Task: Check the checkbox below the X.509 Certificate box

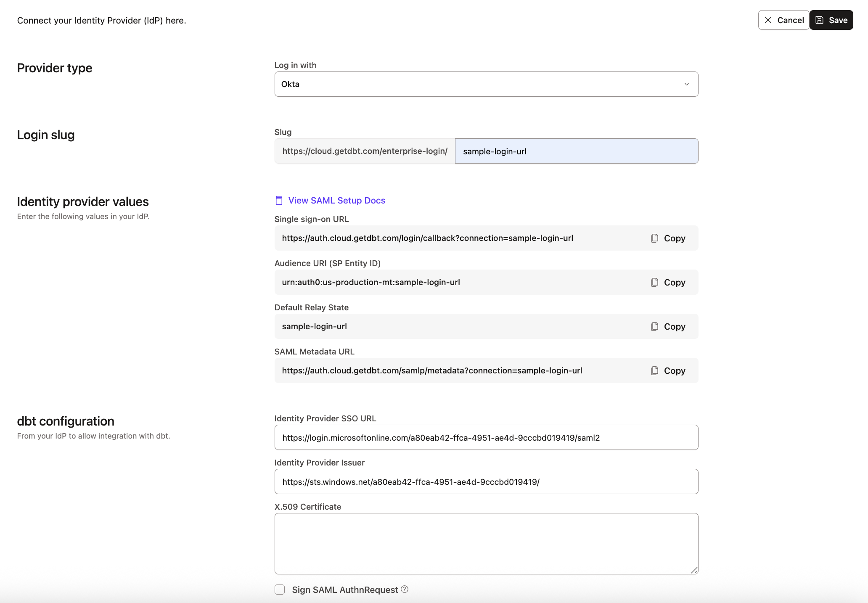Action: coord(280,589)
